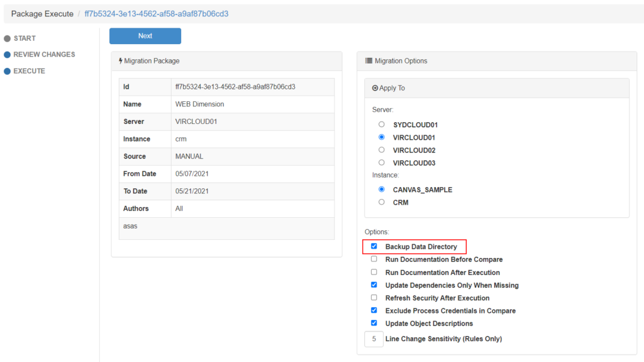Disable Update Dependencies Only When Missing
Screen dimensions: 644x362
pyautogui.click(x=374, y=285)
